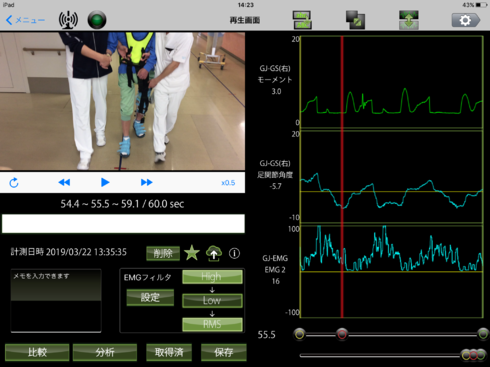Change playback speed x0.5
Image resolution: width=490 pixels, height=367 pixels.
click(228, 183)
